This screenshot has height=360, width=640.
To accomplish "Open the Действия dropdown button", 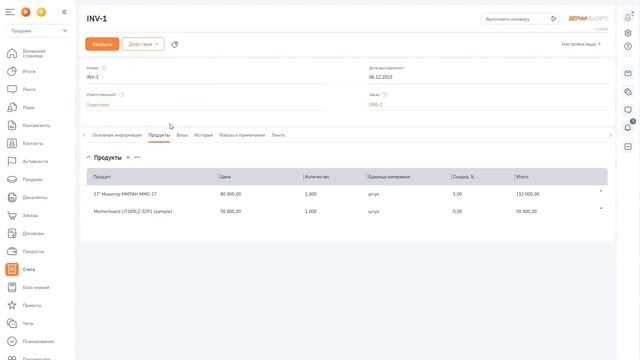I will pyautogui.click(x=143, y=44).
